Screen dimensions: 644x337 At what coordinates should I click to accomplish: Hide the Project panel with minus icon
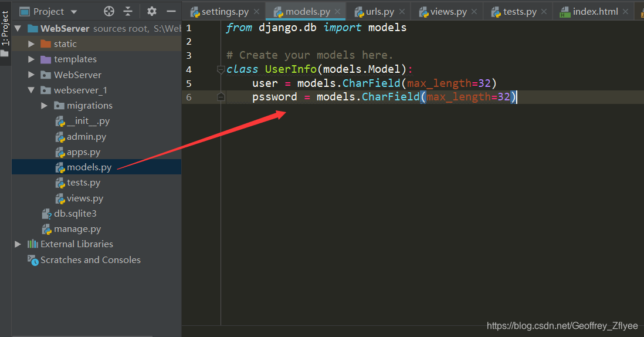coord(171,12)
